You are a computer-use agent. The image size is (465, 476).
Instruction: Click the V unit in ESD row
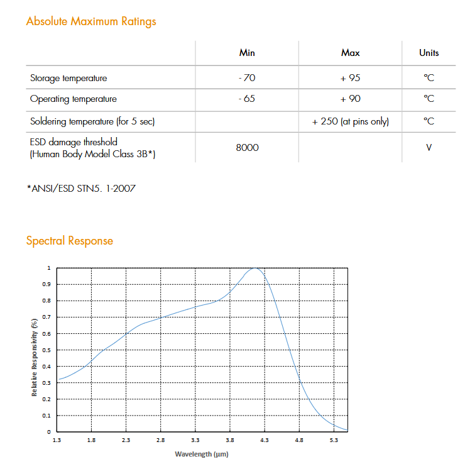[x=429, y=148]
